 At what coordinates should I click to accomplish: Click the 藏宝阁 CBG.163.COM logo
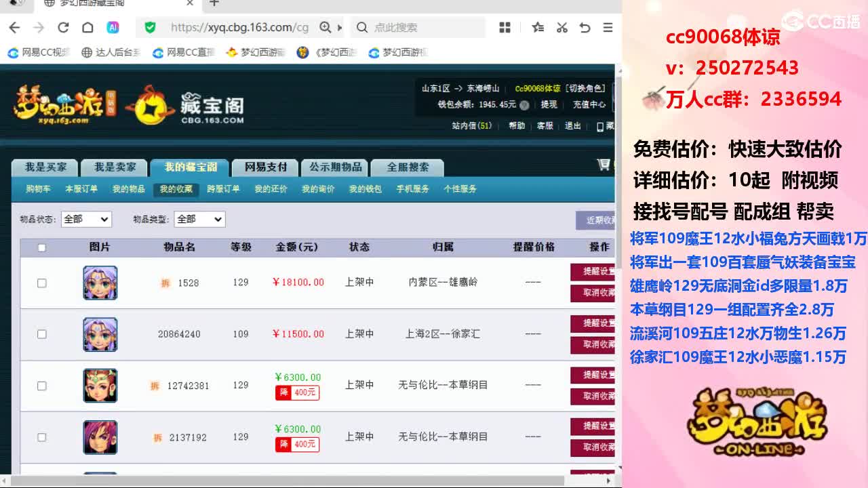click(x=184, y=106)
